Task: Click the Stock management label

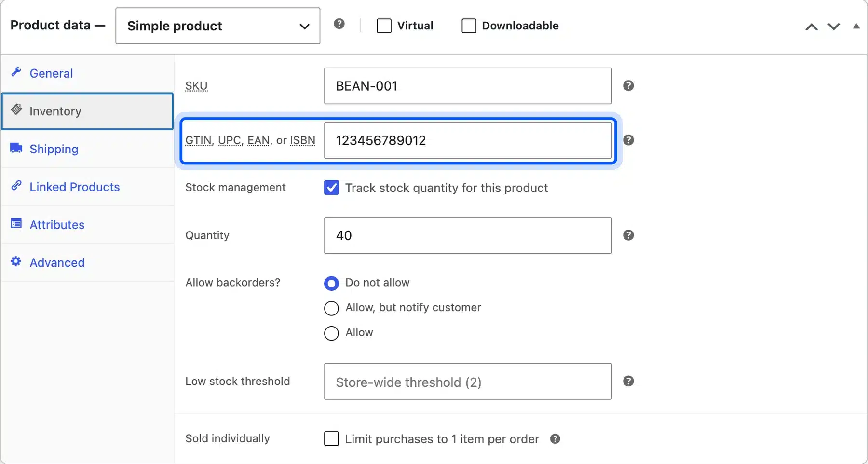Action: pos(235,188)
